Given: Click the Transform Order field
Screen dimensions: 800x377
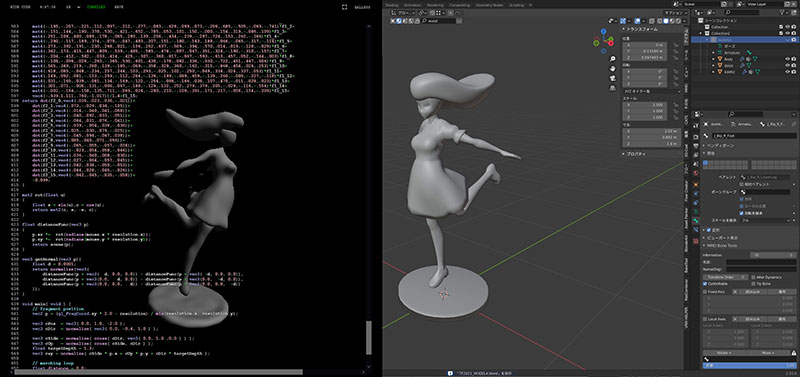Looking at the screenshot, I should pos(726,278).
